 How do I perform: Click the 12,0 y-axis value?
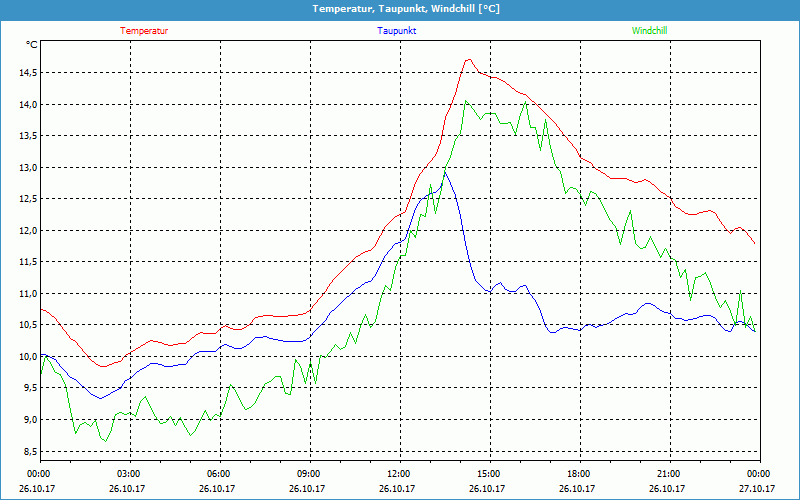click(x=28, y=231)
